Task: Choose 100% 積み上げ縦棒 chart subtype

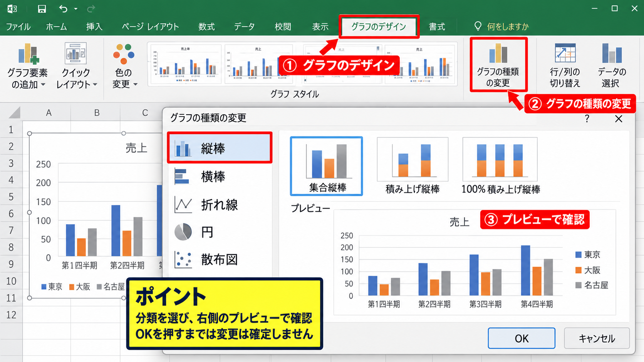Action: [x=500, y=166]
